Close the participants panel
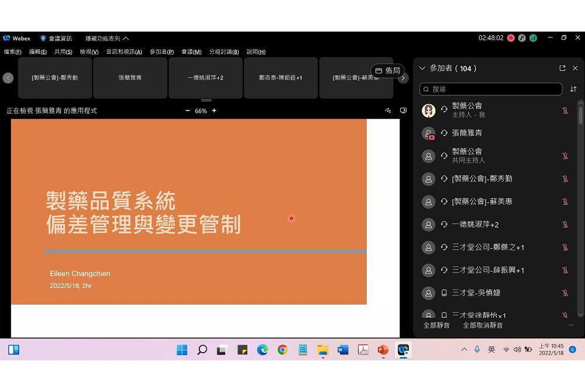The width and height of the screenshot is (585, 392). [575, 68]
